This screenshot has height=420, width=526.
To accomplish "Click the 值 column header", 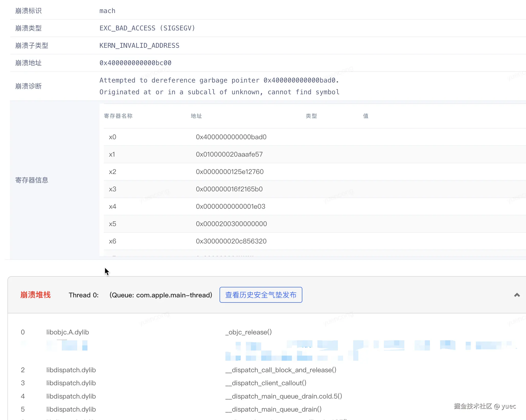I will tap(366, 116).
